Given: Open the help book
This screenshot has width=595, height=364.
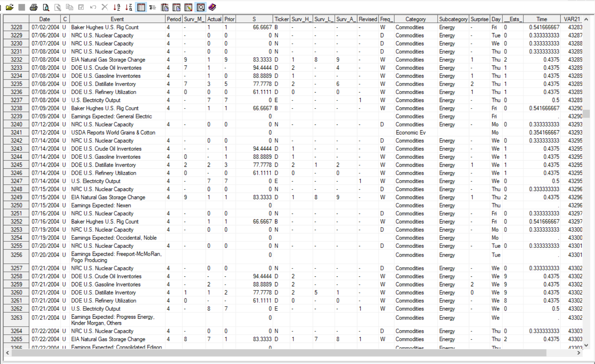Looking at the screenshot, I should tap(212, 7).
